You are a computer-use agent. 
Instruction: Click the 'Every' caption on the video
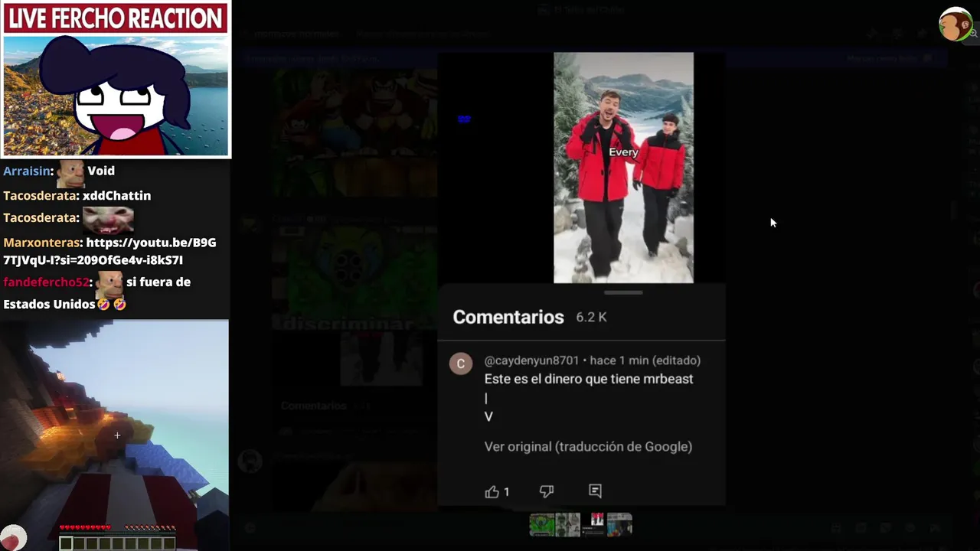coord(623,152)
